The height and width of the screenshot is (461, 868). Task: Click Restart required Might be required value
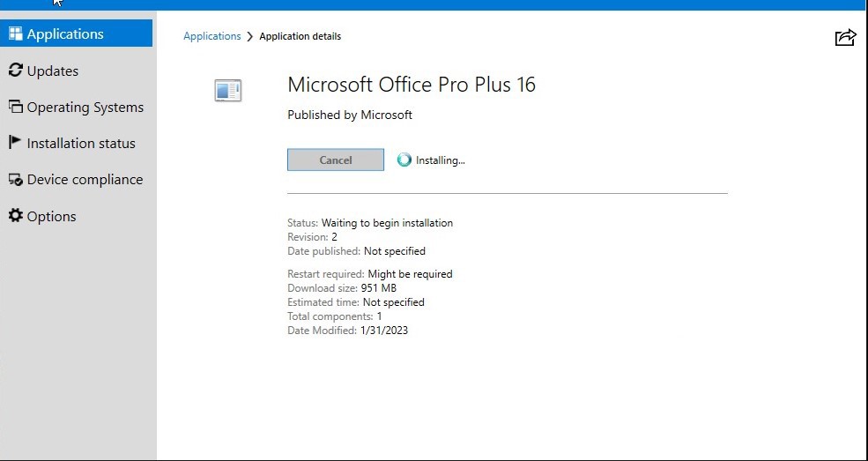coord(410,274)
